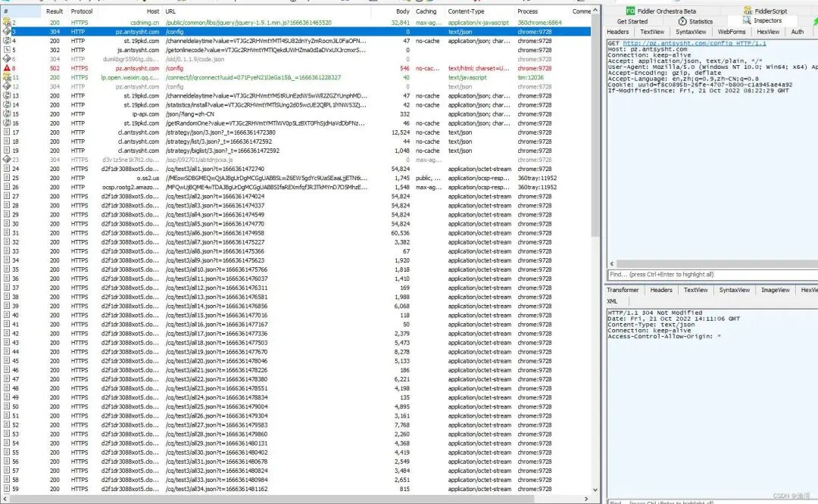The width and height of the screenshot is (818, 504).
Task: Select the /strategy/biglist/3.json session row
Action: coord(296,151)
